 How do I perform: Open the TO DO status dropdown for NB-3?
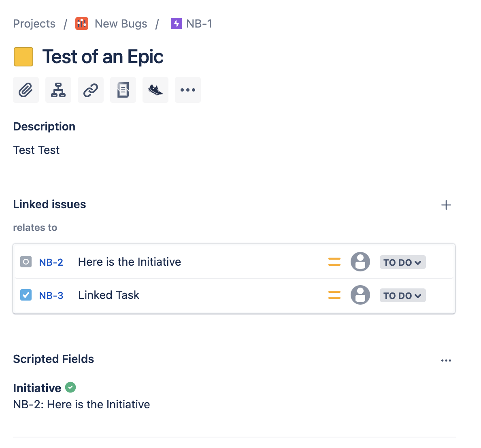tap(402, 295)
